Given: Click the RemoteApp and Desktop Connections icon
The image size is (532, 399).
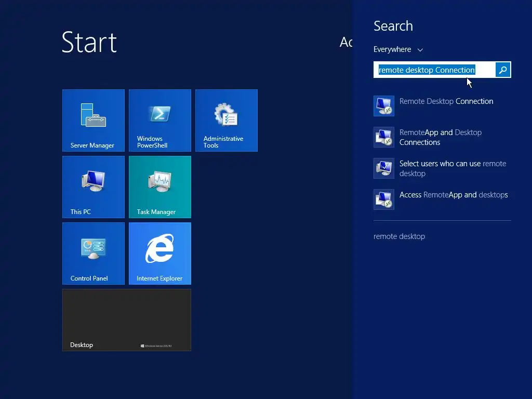Looking at the screenshot, I should [x=384, y=137].
